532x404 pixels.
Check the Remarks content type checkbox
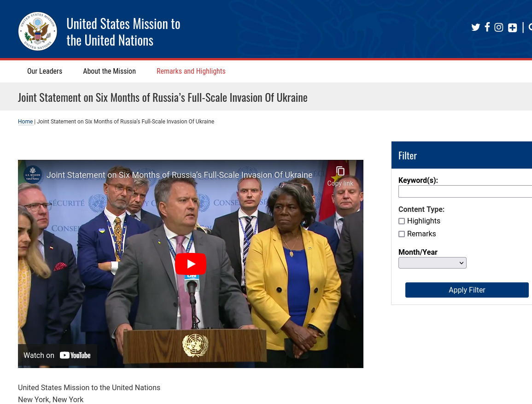pyautogui.click(x=402, y=234)
